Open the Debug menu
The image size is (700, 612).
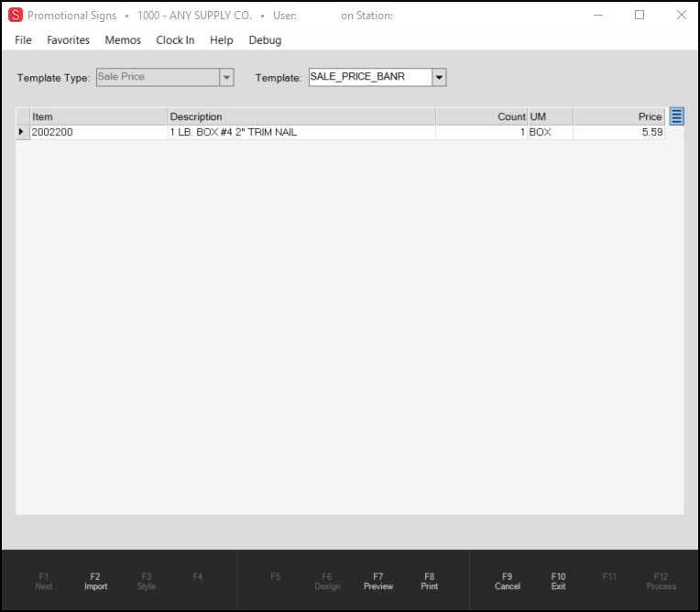[x=265, y=40]
